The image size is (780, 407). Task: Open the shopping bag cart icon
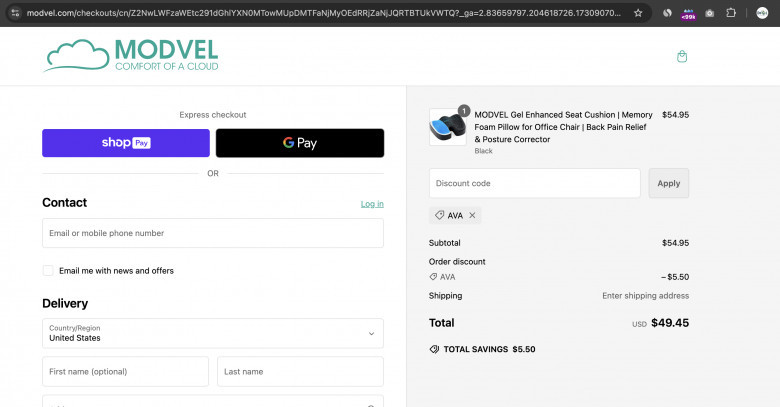tap(682, 56)
